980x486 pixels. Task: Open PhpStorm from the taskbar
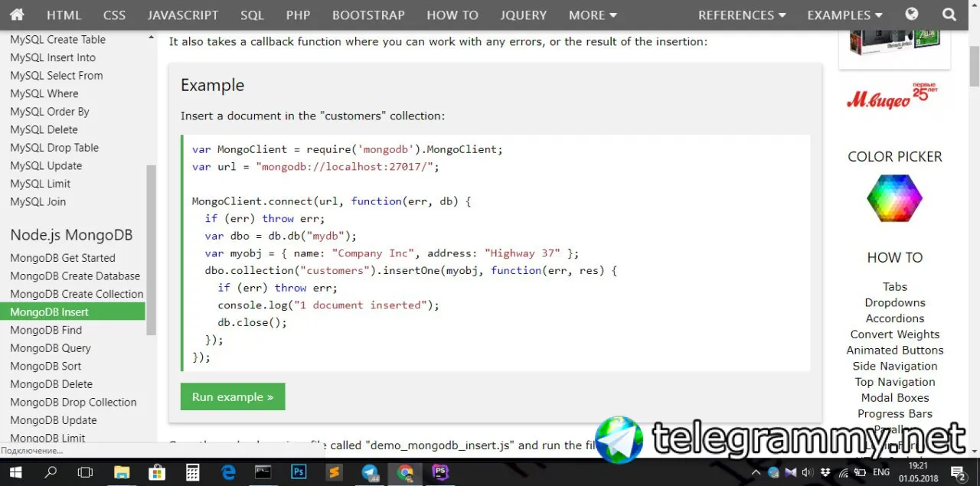point(441,473)
